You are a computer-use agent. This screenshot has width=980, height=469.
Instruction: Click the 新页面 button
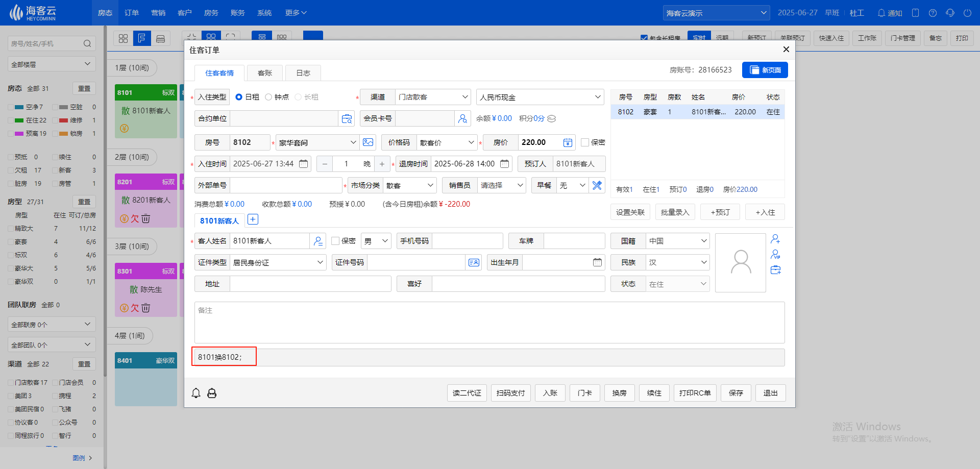coord(765,70)
